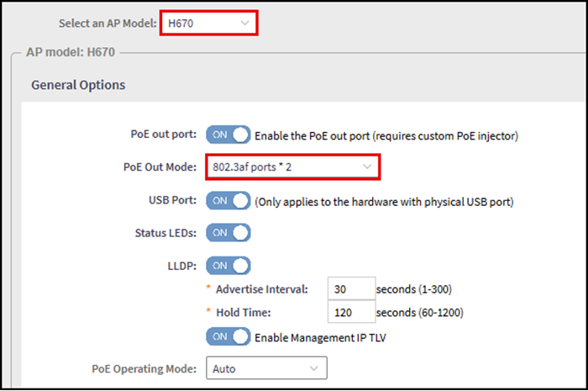
Task: Click the 'PoE out port:' label
Action: click(164, 135)
